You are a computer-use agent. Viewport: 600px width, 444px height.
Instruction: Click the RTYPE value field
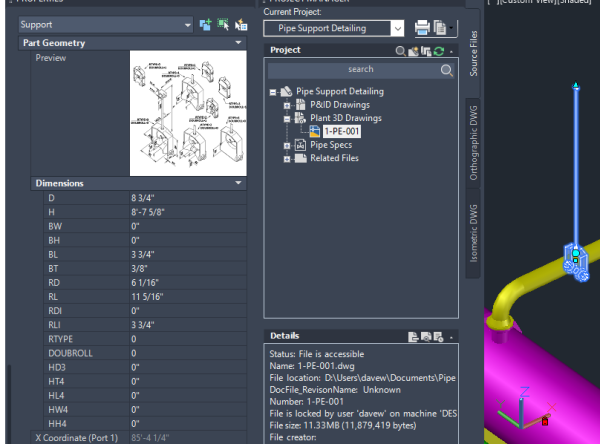(188, 339)
